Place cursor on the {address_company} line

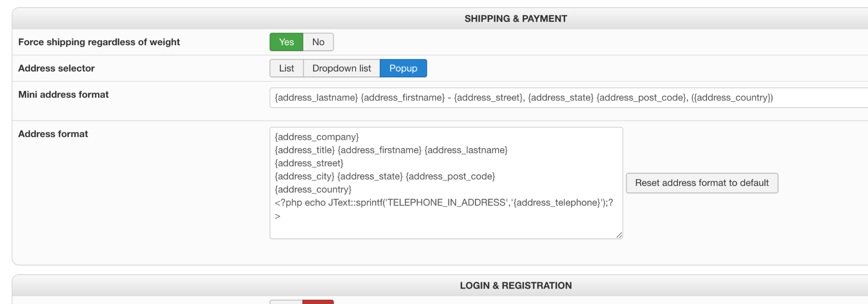317,137
